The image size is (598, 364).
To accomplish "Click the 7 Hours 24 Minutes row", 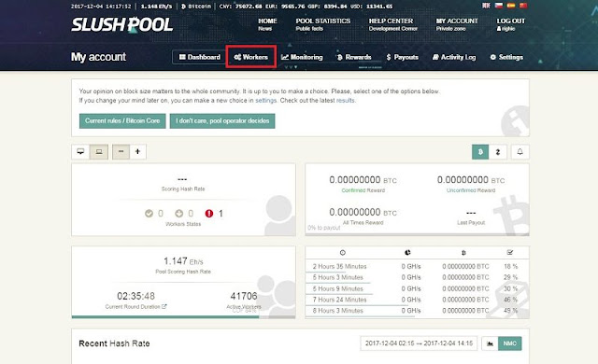I will pyautogui.click(x=417, y=300).
